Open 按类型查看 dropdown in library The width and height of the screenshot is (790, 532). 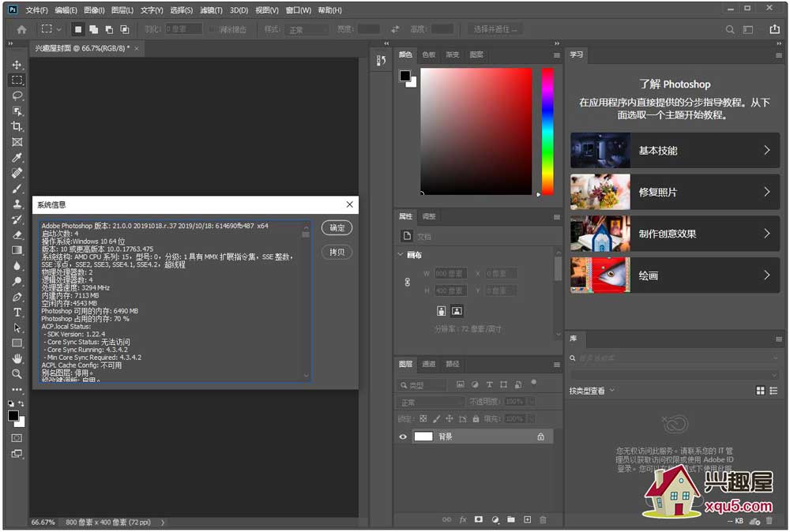click(592, 391)
